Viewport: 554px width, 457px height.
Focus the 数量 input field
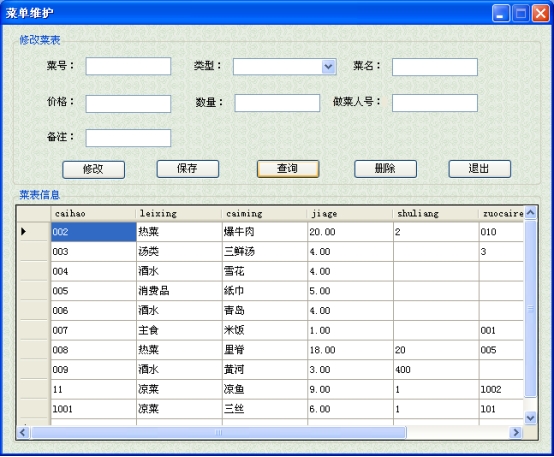pos(277,103)
